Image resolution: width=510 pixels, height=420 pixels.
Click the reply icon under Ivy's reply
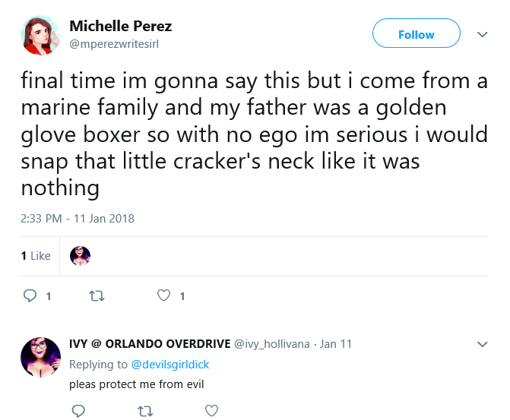(x=78, y=411)
